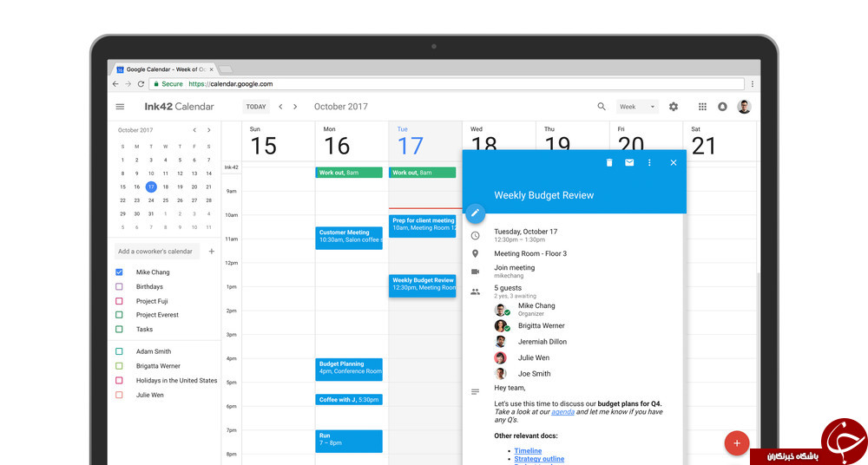Select Sunday 15 day header
Image resolution: width=868 pixels, height=465 pixels.
[x=263, y=141]
